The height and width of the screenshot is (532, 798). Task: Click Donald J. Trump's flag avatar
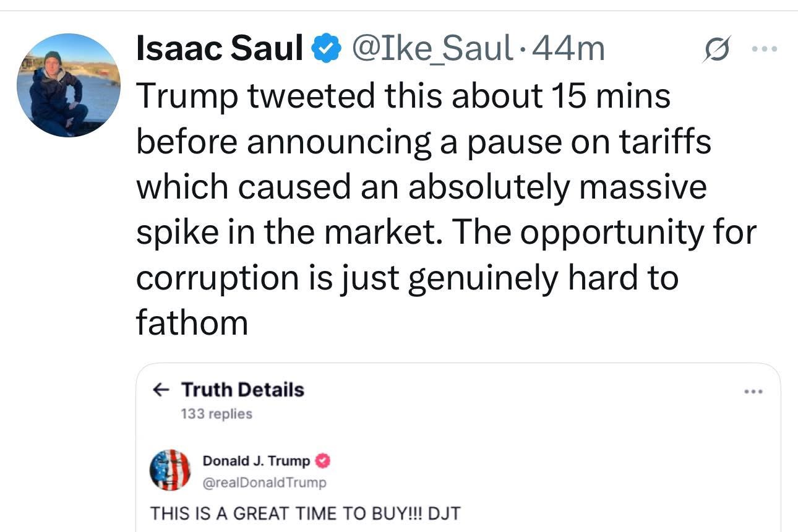(x=170, y=470)
